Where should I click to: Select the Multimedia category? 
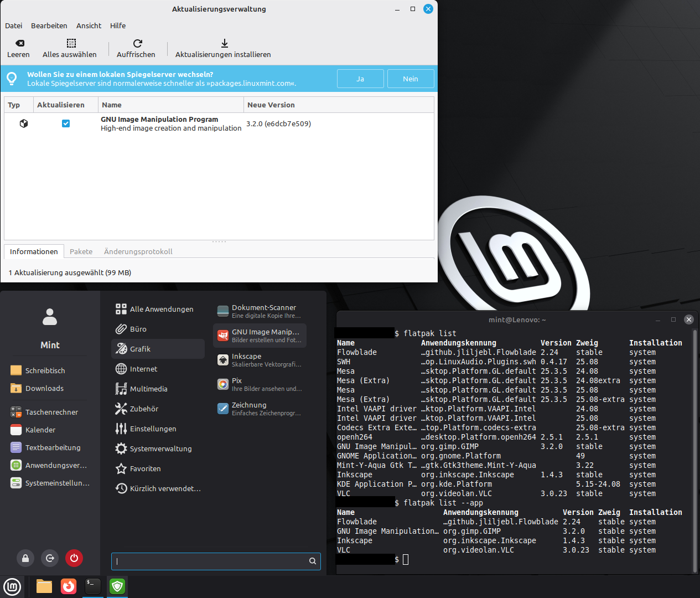pos(158,389)
